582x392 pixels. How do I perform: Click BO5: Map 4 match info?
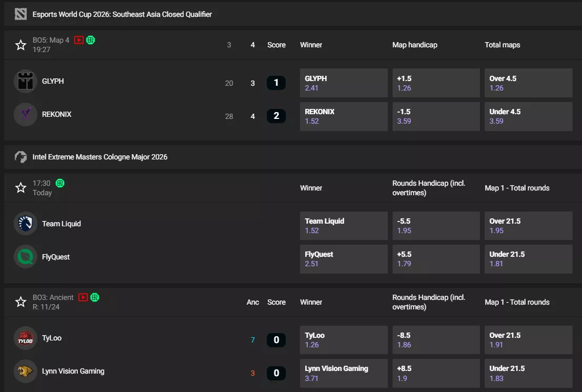[x=51, y=40]
